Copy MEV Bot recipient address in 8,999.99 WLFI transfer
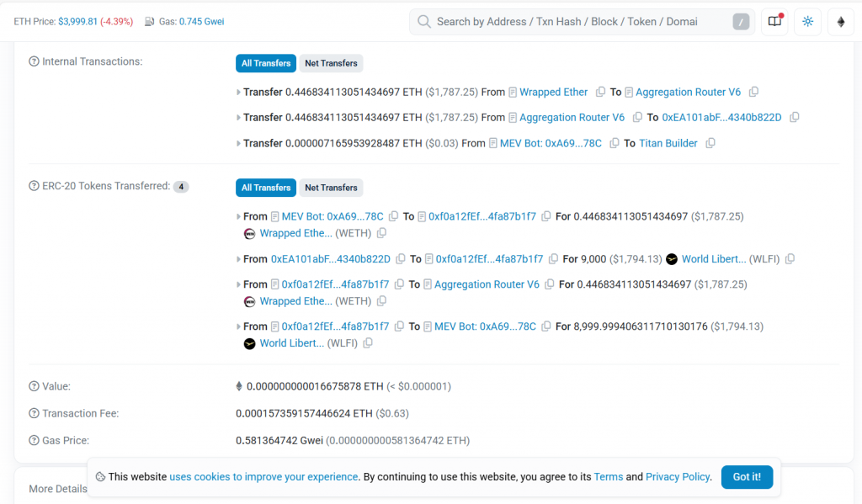Viewport: 862px width, 504px height. (545, 326)
